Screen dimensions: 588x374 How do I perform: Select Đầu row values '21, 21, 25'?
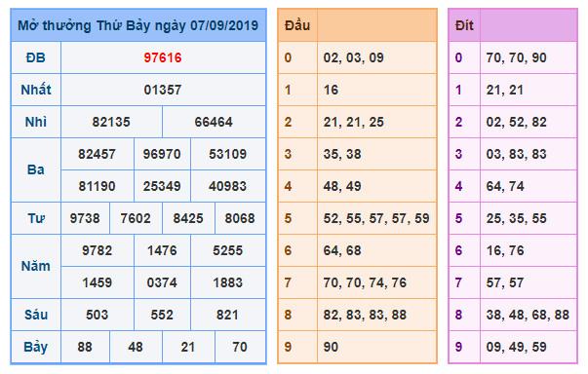pyautogui.click(x=354, y=122)
